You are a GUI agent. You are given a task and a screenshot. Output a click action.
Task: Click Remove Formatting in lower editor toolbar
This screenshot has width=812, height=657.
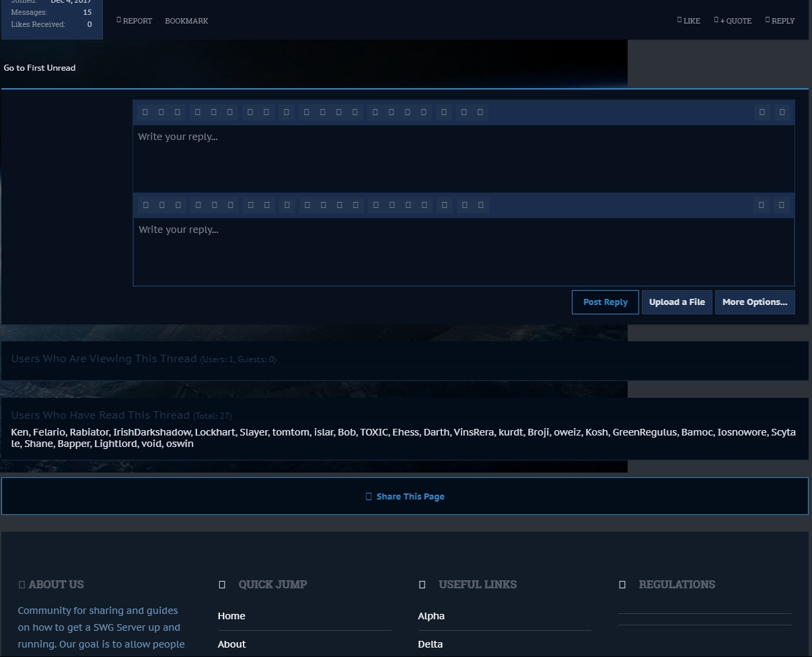pos(761,205)
